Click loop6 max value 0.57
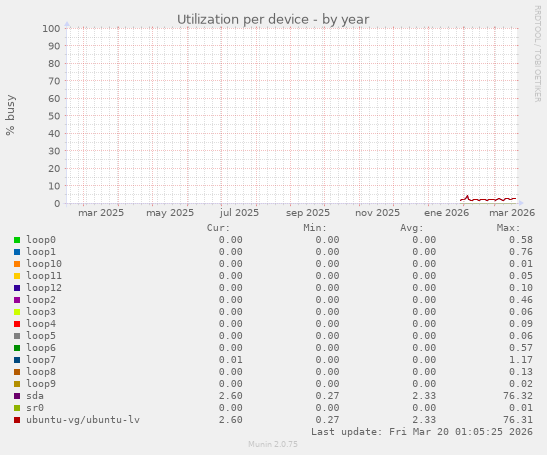 [x=521, y=348]
